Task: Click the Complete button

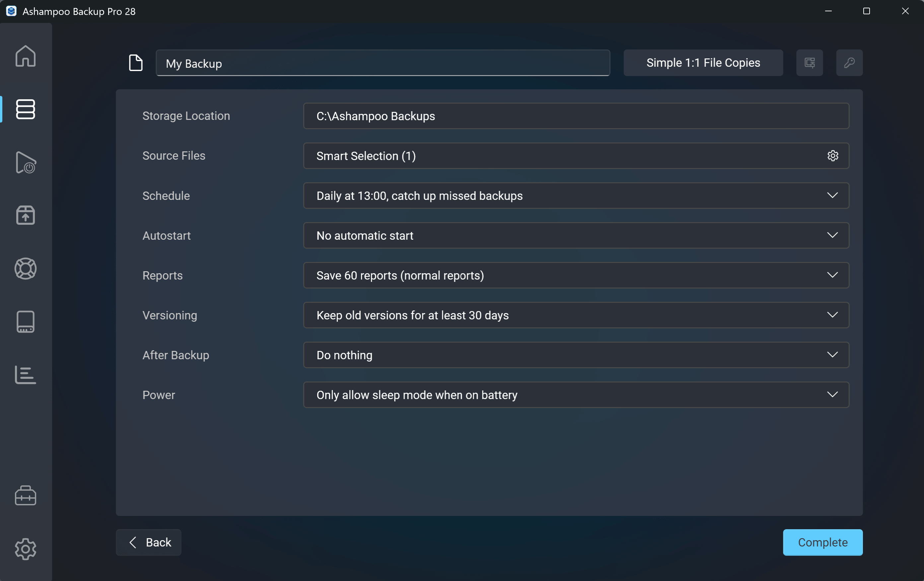Action: [x=823, y=542]
